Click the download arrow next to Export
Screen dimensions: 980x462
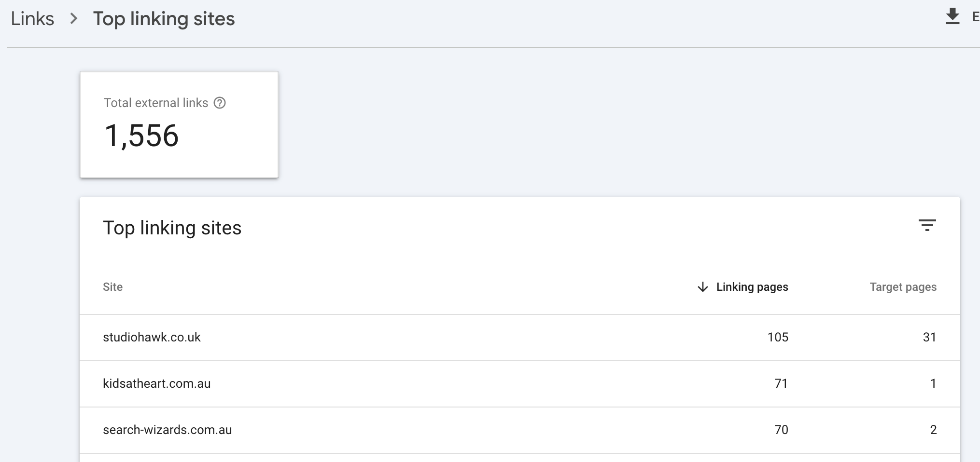click(952, 16)
